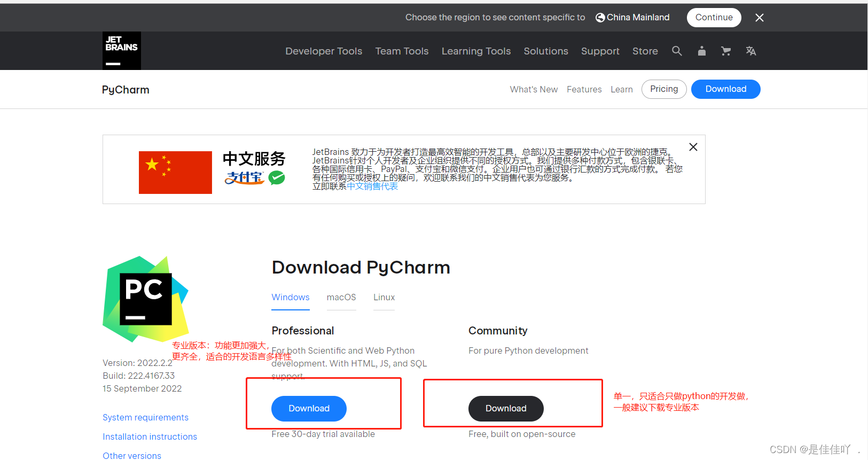Open the Store menu

[645, 51]
